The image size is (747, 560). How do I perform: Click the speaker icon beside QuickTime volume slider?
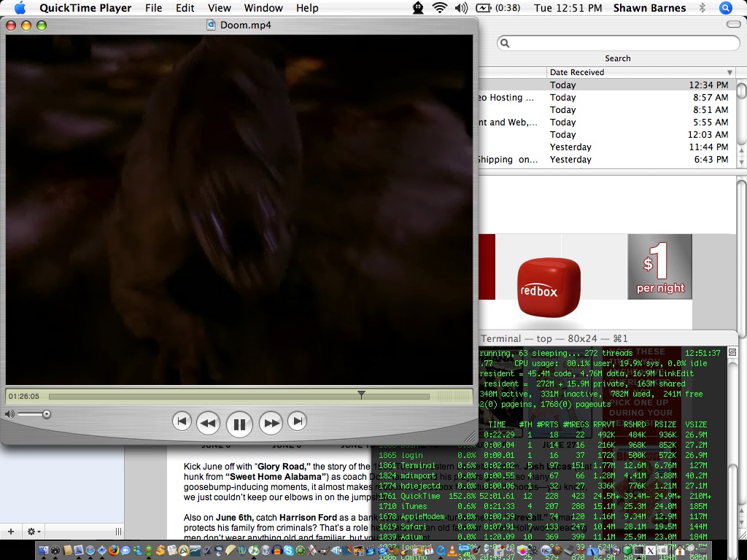coord(9,414)
